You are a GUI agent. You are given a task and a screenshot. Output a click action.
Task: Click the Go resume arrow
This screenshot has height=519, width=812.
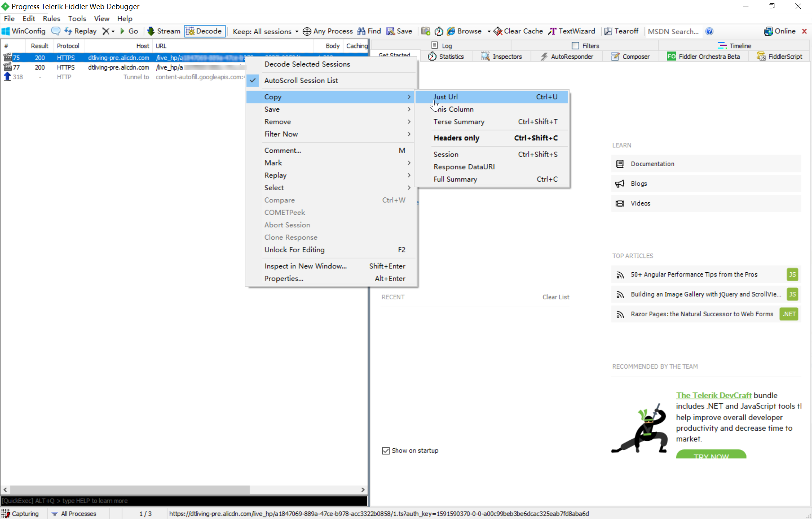[x=129, y=31]
